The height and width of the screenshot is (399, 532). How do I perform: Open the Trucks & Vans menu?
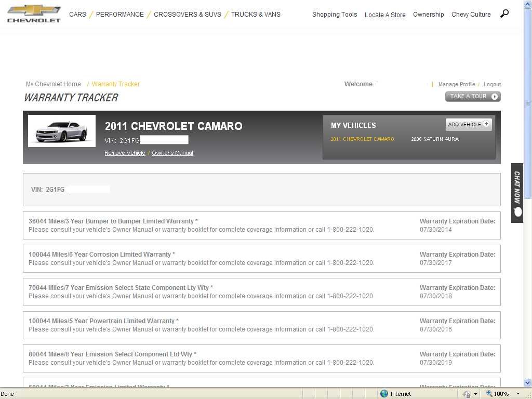(x=256, y=15)
